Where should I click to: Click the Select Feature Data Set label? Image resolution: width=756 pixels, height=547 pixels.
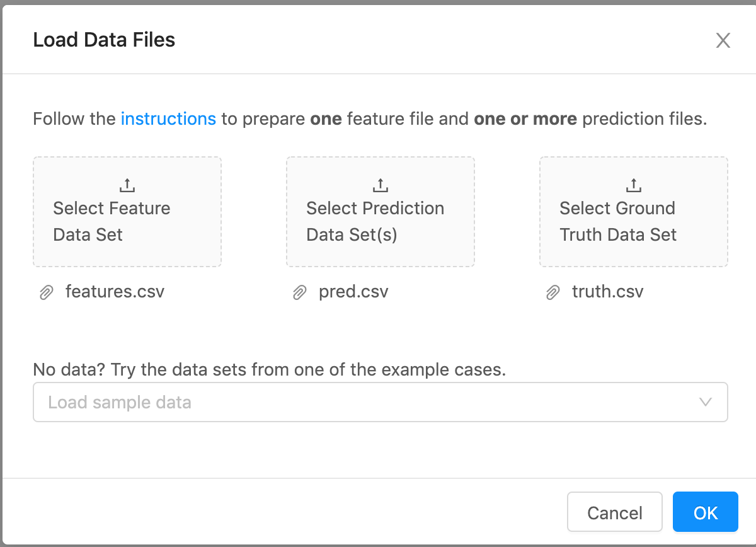click(x=112, y=221)
